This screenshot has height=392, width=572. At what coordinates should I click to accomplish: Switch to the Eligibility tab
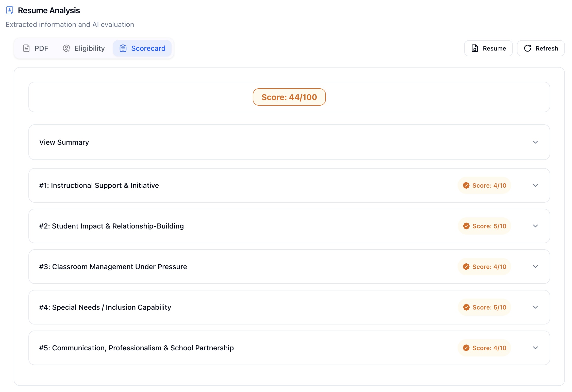(84, 48)
